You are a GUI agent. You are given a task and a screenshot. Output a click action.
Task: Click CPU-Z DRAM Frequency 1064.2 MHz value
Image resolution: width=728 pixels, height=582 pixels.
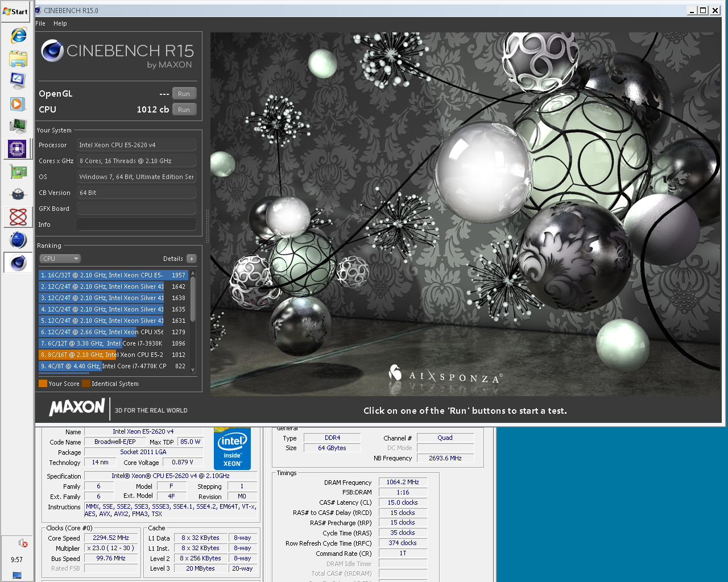[x=403, y=482]
